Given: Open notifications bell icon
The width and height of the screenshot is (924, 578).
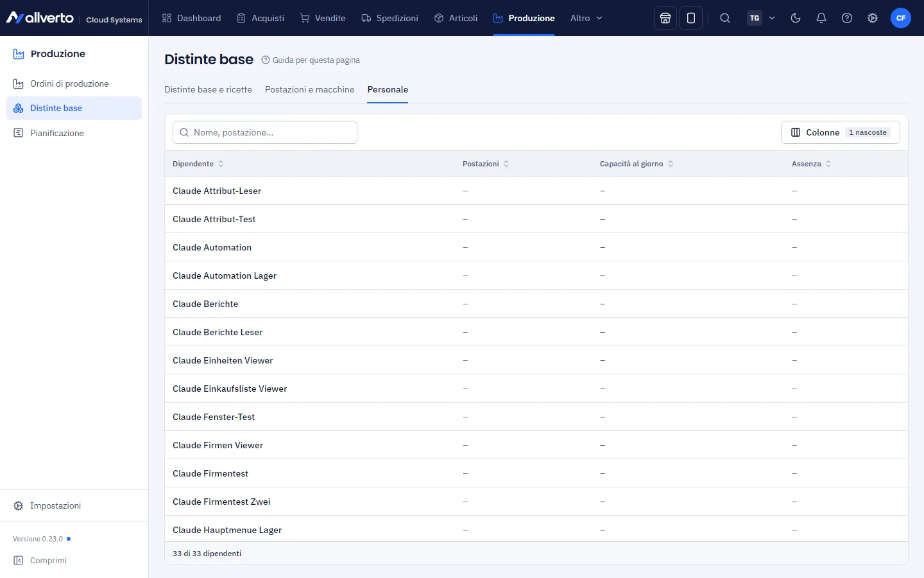Looking at the screenshot, I should 821,18.
